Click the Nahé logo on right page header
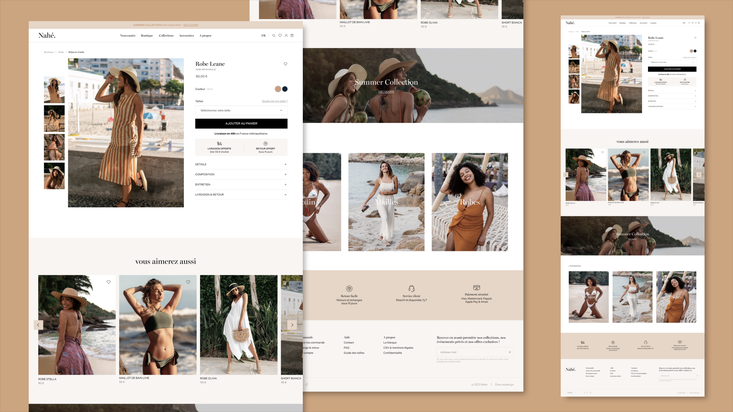The height and width of the screenshot is (412, 733). pyautogui.click(x=570, y=22)
